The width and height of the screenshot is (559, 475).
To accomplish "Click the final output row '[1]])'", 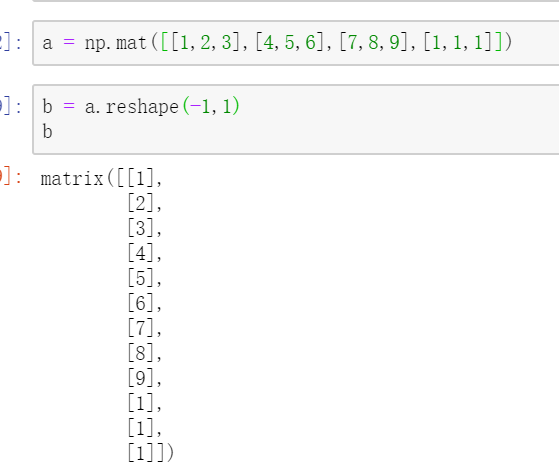I will point(151,453).
